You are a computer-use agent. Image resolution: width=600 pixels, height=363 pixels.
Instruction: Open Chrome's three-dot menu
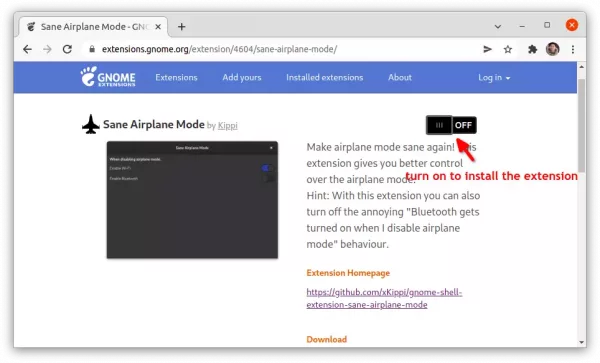573,49
